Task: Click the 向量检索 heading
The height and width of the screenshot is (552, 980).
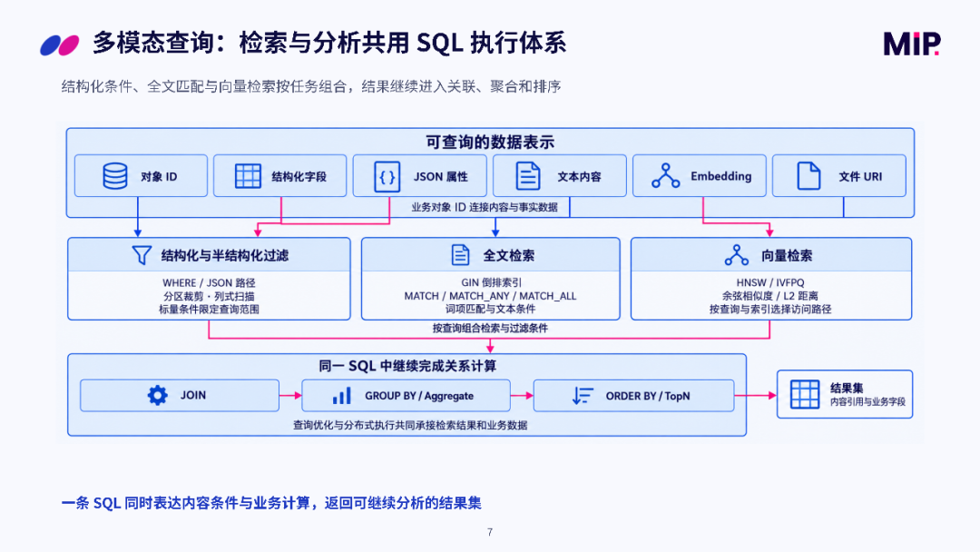Action: [787, 255]
